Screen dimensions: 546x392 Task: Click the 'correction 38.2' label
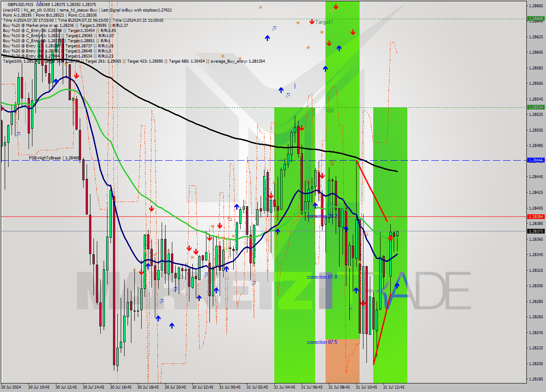coord(322,216)
